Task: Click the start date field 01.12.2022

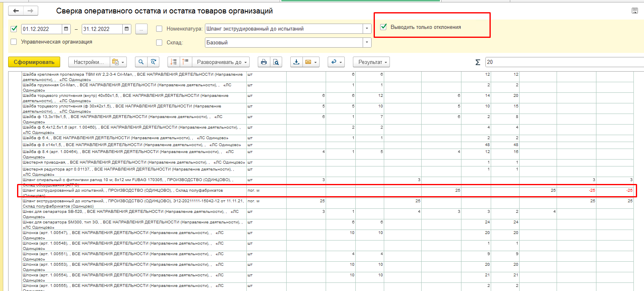Action: pyautogui.click(x=41, y=29)
